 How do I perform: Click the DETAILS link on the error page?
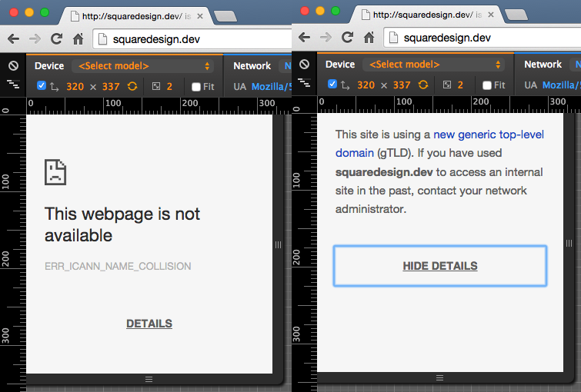click(149, 324)
